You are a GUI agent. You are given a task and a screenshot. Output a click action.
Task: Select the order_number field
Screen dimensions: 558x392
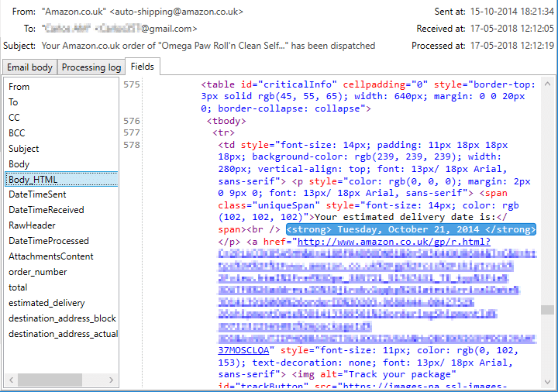61,272
